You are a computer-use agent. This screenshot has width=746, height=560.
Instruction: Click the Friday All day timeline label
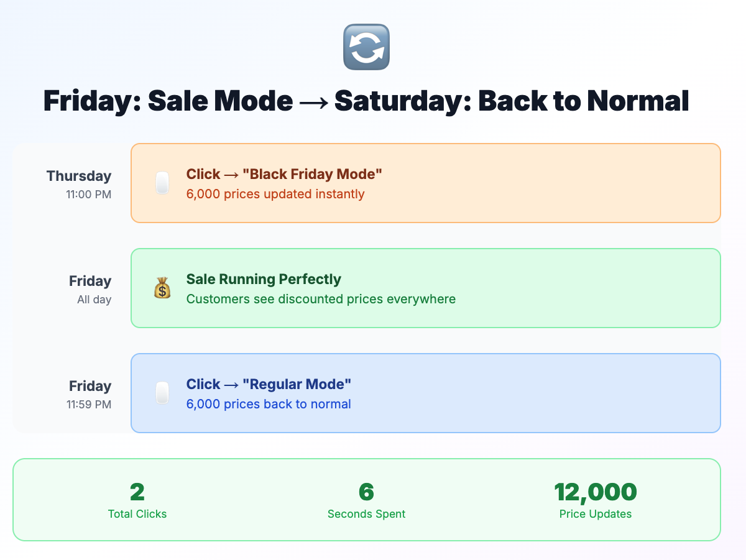(90, 289)
